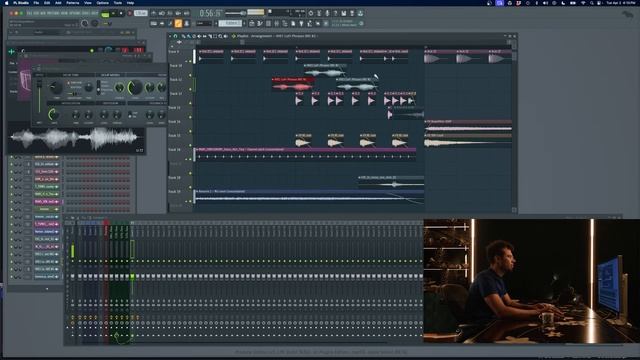Mute Track 13 using its green dot
The image size is (640, 360).
[x=190, y=117]
